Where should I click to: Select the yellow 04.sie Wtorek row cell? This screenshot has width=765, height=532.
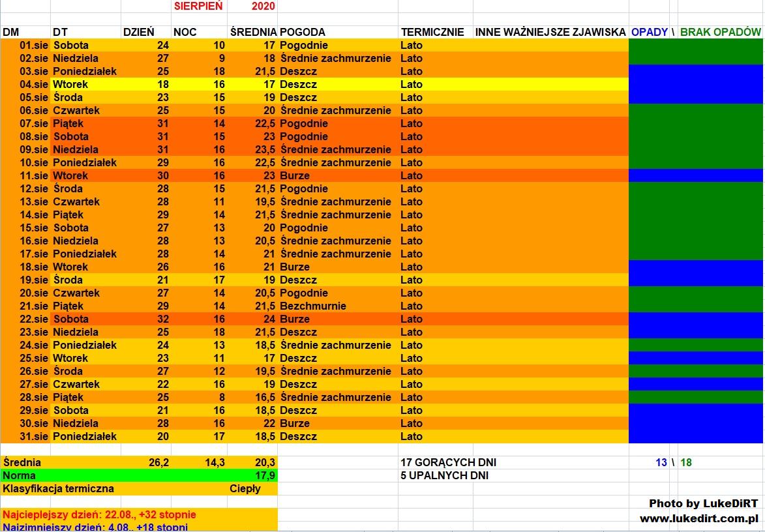click(70, 84)
